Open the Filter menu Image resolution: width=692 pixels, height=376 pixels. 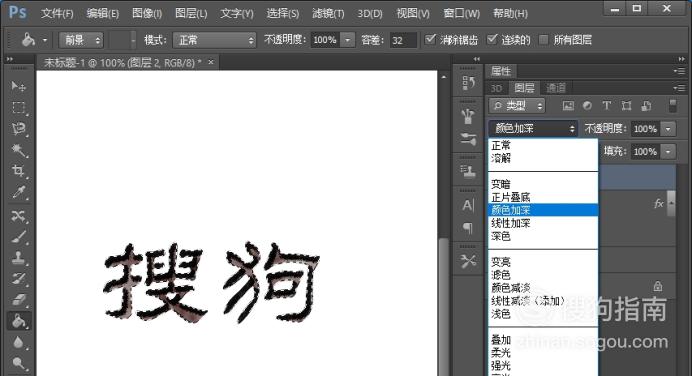pyautogui.click(x=328, y=13)
